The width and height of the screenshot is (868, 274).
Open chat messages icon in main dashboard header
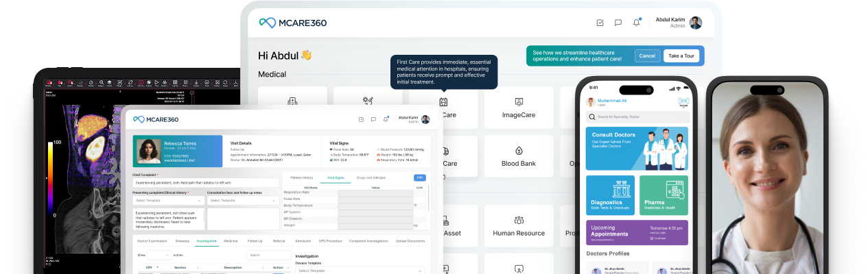(618, 23)
